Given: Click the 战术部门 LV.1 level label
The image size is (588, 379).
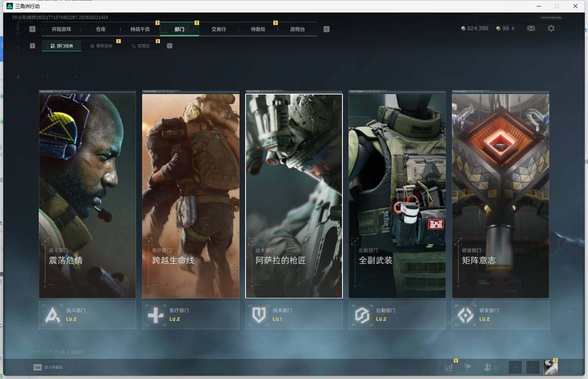Looking at the screenshot, I should click(x=277, y=319).
